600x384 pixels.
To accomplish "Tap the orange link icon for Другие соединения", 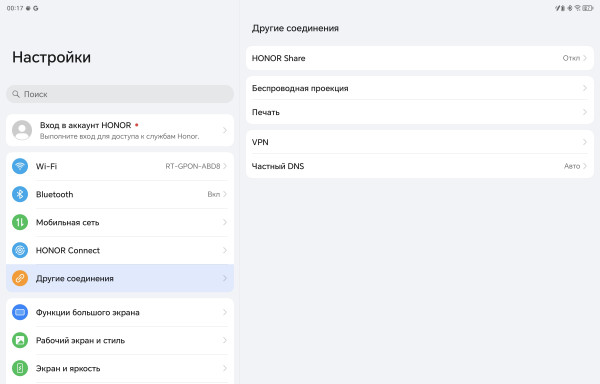I will [20, 278].
